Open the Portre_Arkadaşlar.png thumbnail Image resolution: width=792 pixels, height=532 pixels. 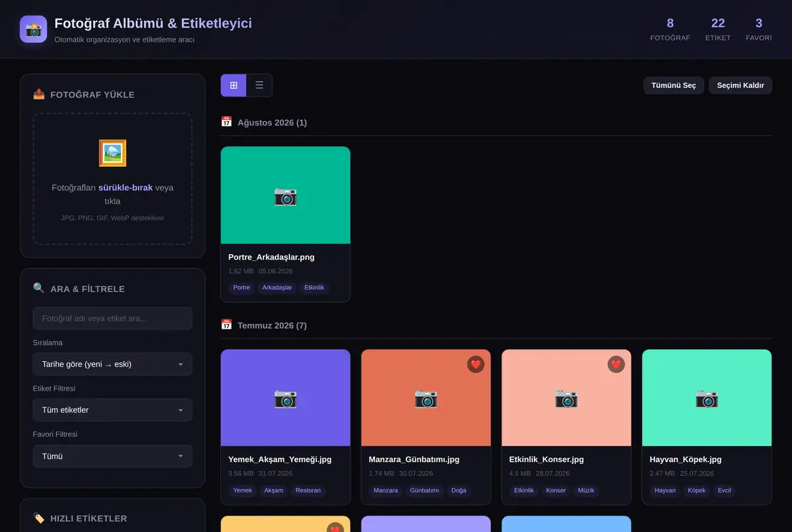click(286, 195)
